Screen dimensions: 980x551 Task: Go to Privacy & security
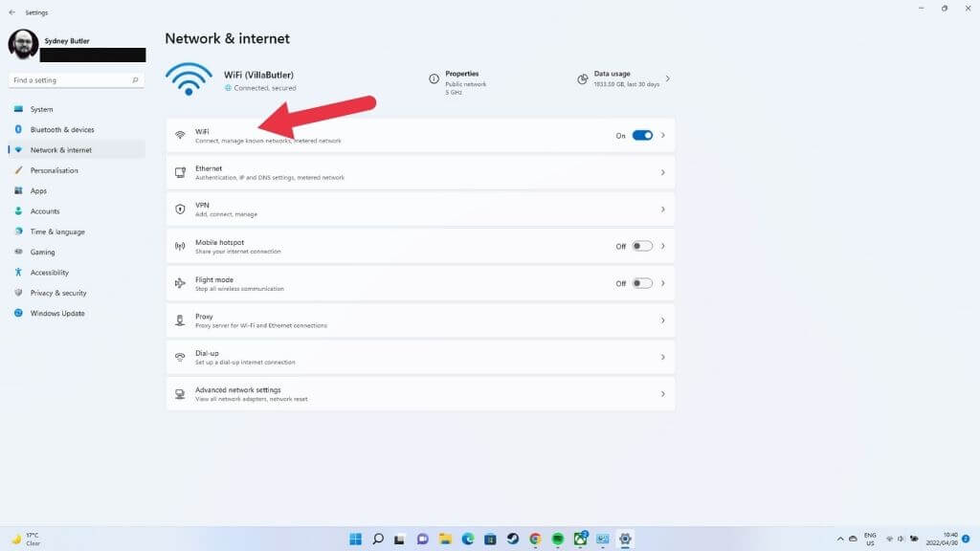[x=77, y=293]
